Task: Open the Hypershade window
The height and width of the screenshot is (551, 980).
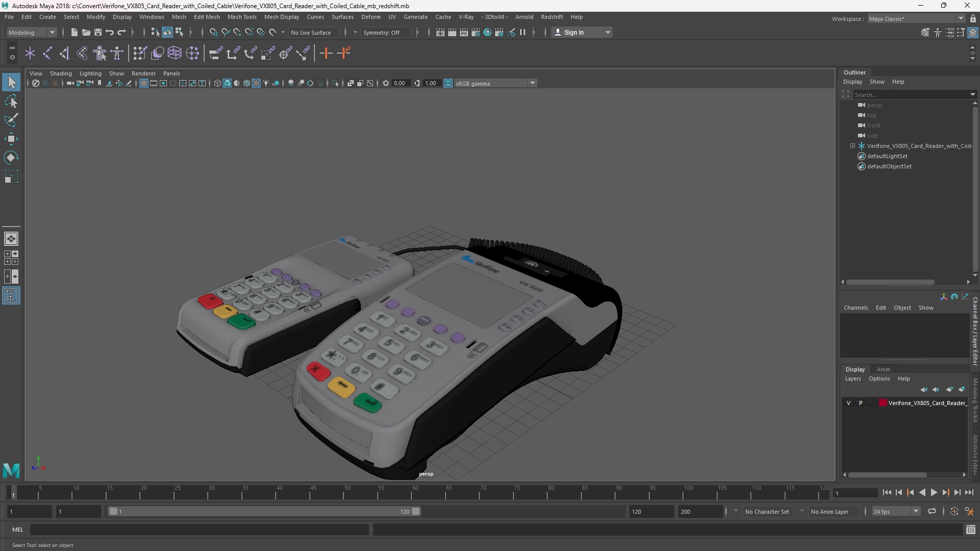Action: click(487, 32)
